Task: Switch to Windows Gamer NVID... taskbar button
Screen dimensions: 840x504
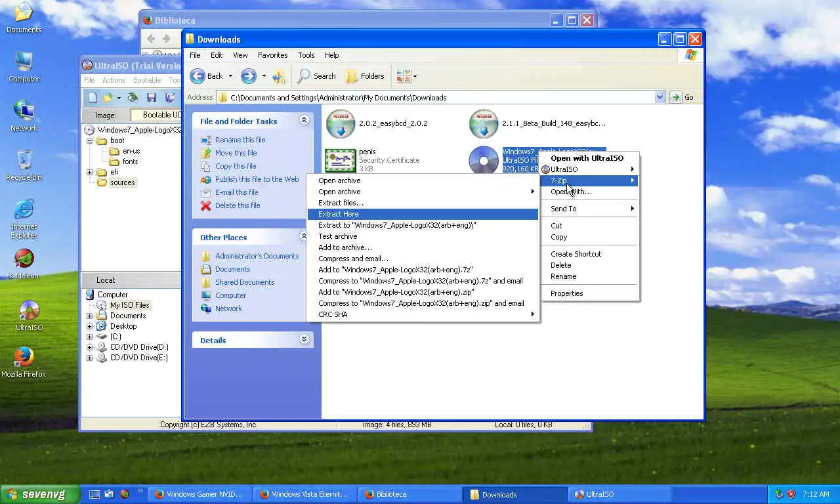Action: point(199,494)
